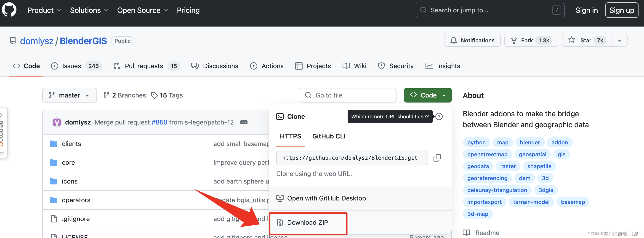This screenshot has height=238, width=644.
Task: Click the Go to file search field
Action: [347, 95]
